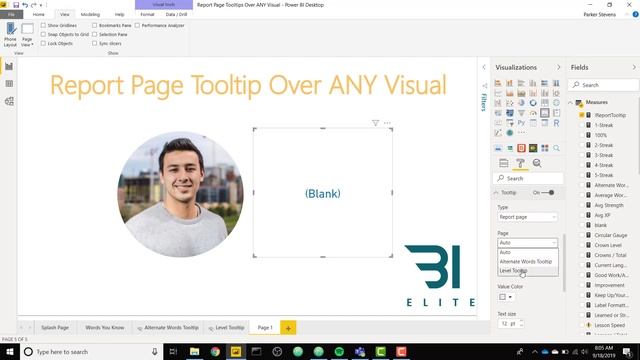
Task: Expand the Filters pane
Action: point(484,67)
